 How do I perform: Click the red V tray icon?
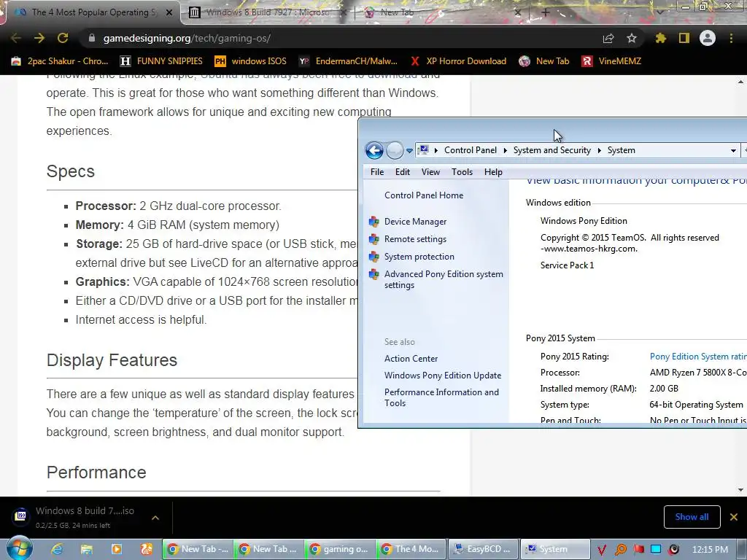click(602, 550)
